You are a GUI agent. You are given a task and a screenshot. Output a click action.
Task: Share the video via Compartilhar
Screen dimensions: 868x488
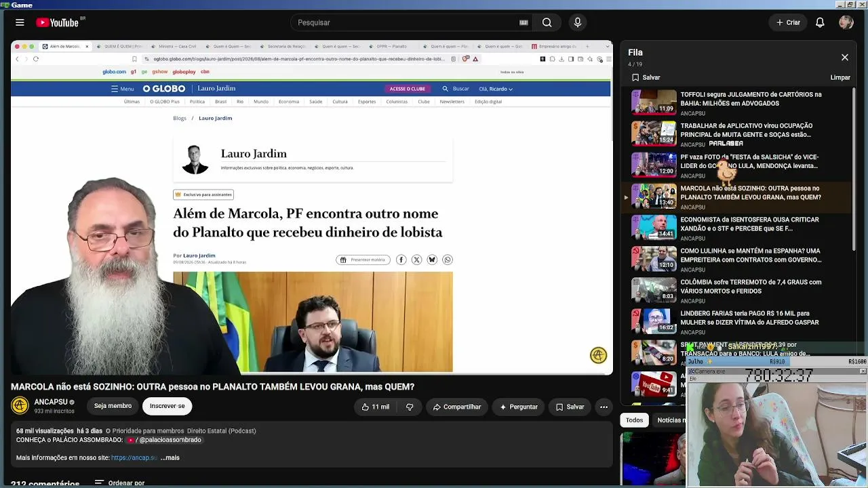(x=457, y=407)
